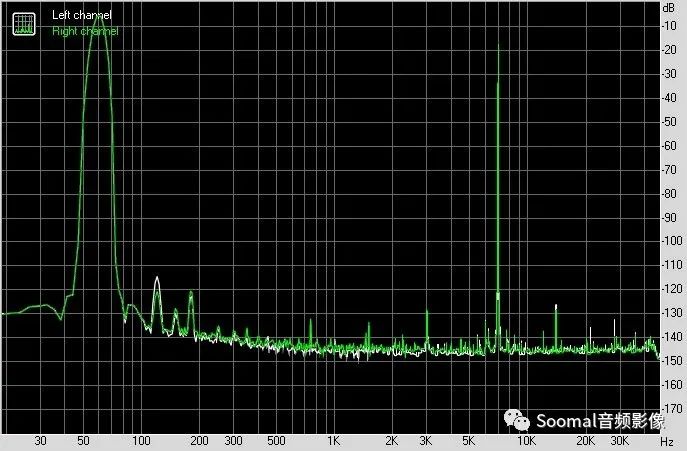
Task: Click the "dB" axis unit label
Action: click(x=669, y=8)
